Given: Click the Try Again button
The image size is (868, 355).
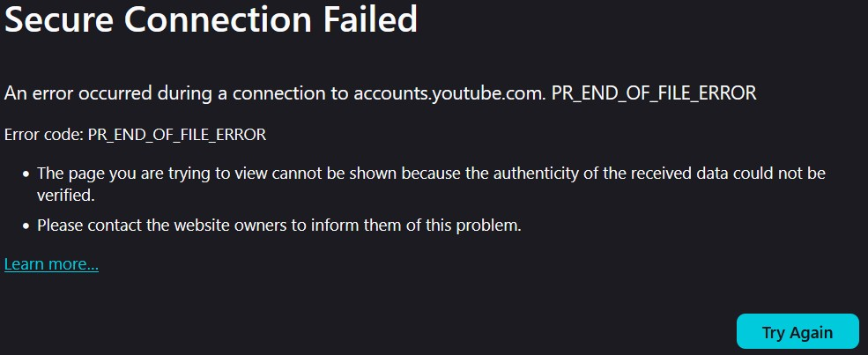Looking at the screenshot, I should coord(797,332).
